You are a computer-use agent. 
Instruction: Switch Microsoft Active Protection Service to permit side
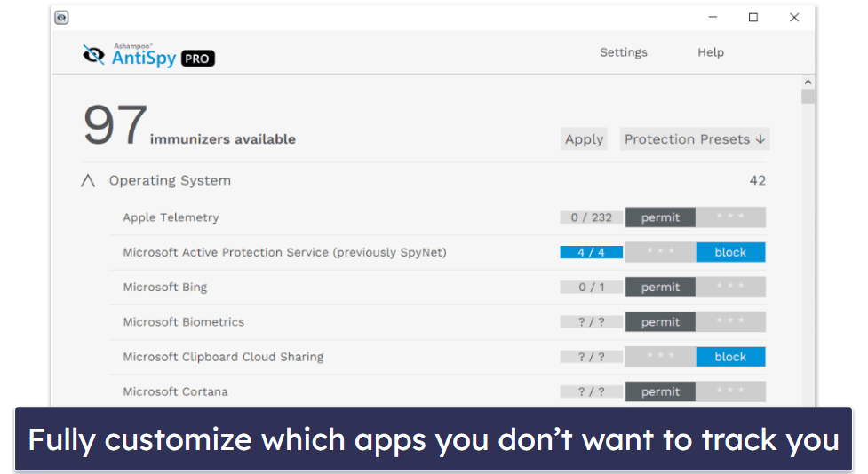(x=660, y=252)
